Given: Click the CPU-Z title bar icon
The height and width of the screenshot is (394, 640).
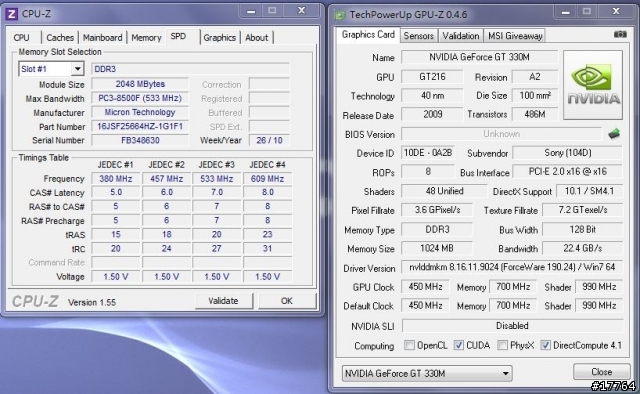Looking at the screenshot, I should pyautogui.click(x=11, y=14).
